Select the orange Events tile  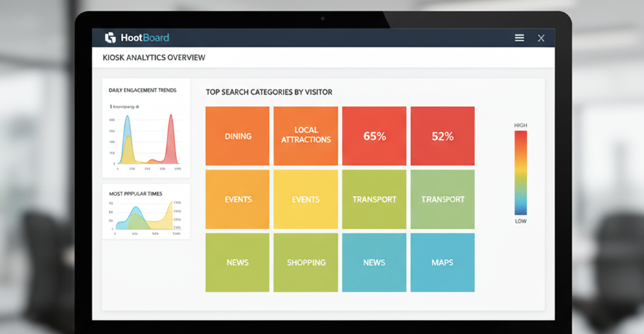point(238,199)
